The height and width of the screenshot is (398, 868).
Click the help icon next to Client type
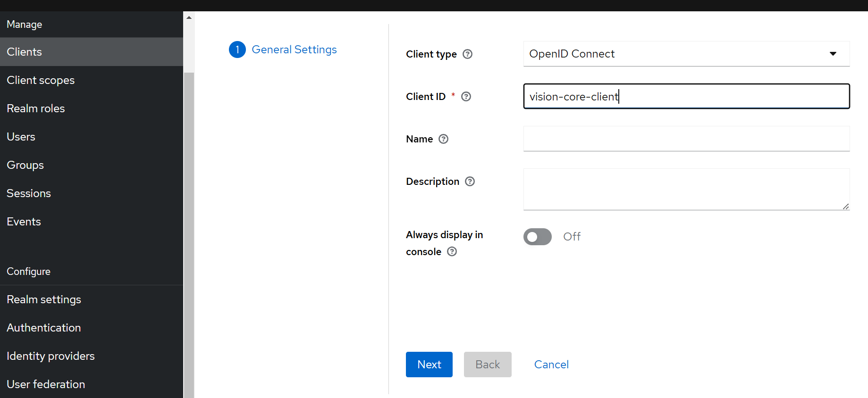pyautogui.click(x=467, y=54)
